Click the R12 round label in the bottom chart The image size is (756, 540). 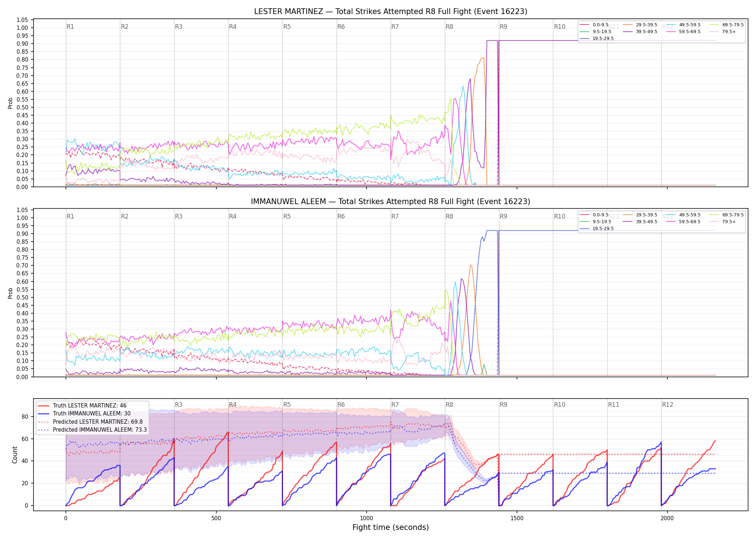pyautogui.click(x=667, y=405)
